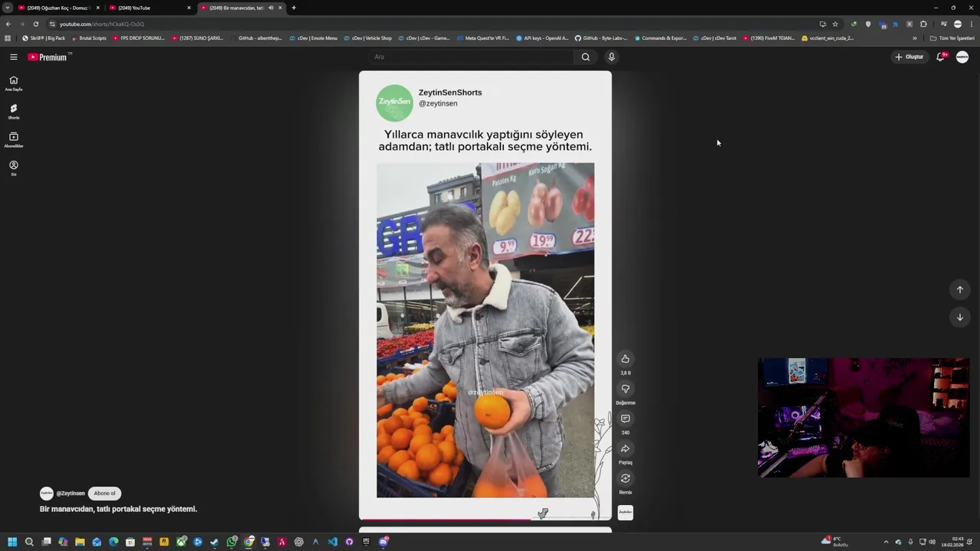Open the YouTube account avatar menu
This screenshot has height=551, width=980.
962,57
